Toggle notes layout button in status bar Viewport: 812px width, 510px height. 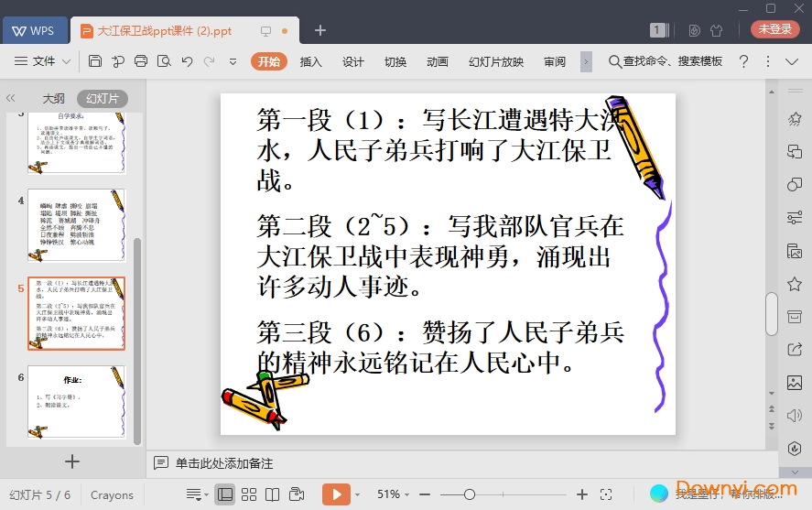[x=194, y=494]
